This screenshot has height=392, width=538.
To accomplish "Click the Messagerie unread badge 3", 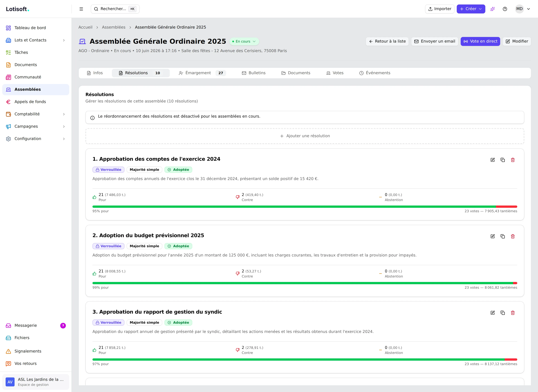I will click(x=63, y=326).
